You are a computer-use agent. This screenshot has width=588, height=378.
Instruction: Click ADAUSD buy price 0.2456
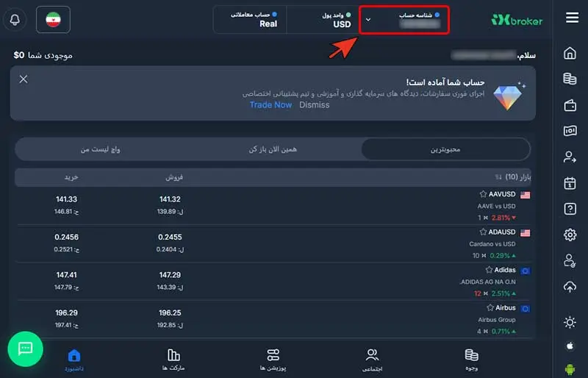point(66,238)
